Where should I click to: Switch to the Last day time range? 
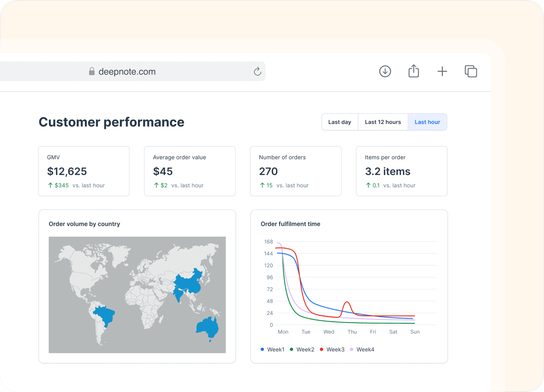[339, 122]
